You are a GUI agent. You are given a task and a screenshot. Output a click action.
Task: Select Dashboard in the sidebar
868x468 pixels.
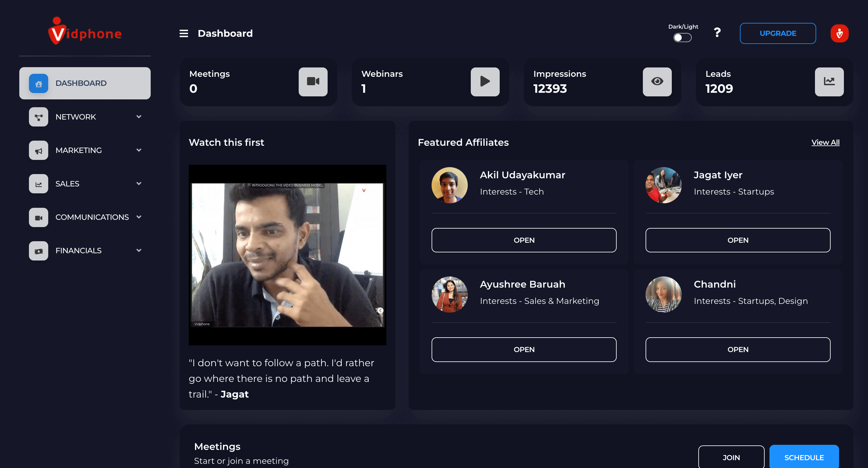tap(85, 83)
